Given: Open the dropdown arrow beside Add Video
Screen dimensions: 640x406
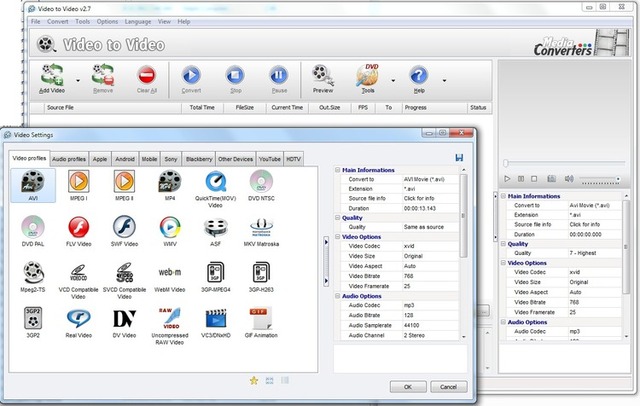Looking at the screenshot, I should tap(78, 80).
